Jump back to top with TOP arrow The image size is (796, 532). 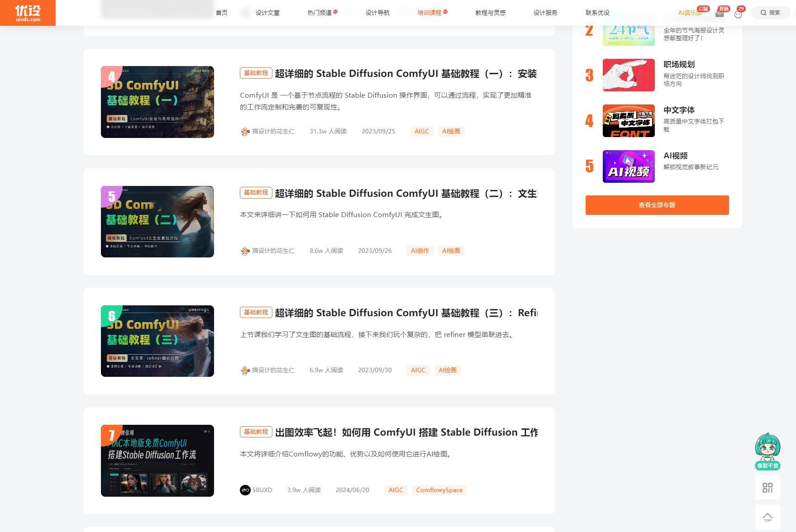[x=767, y=517]
